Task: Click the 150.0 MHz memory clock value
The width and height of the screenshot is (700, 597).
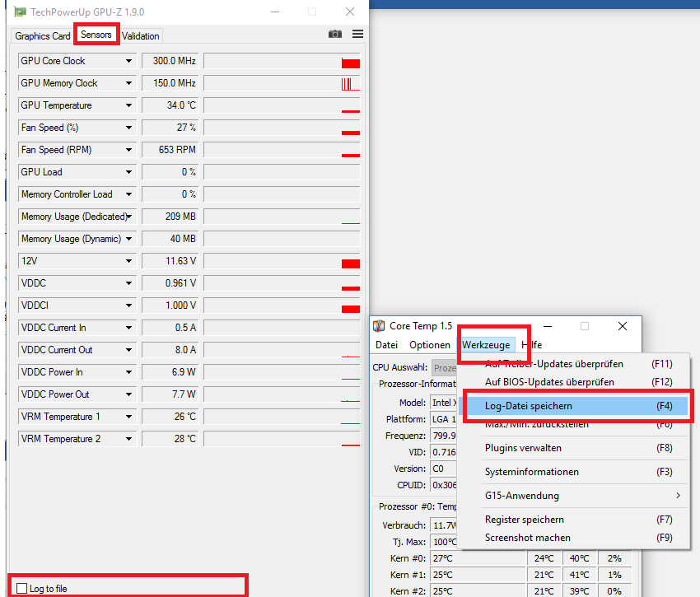Action: [170, 83]
